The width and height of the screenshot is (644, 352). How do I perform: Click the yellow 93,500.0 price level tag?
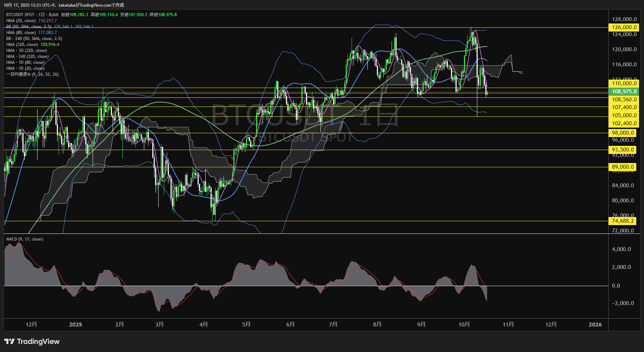point(623,150)
